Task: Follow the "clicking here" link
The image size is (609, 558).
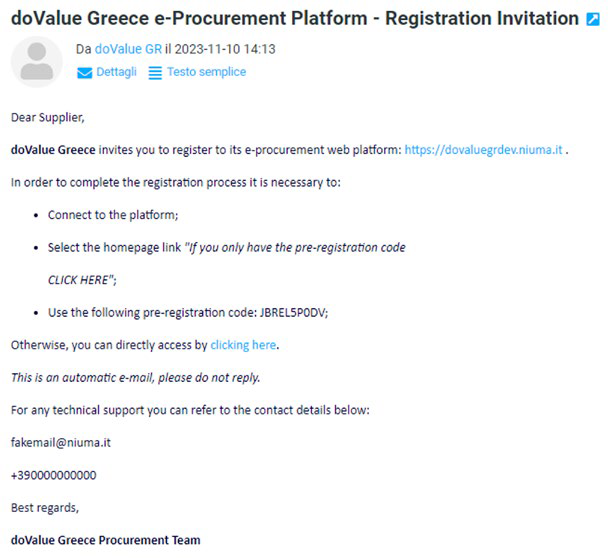Action: coord(243,345)
